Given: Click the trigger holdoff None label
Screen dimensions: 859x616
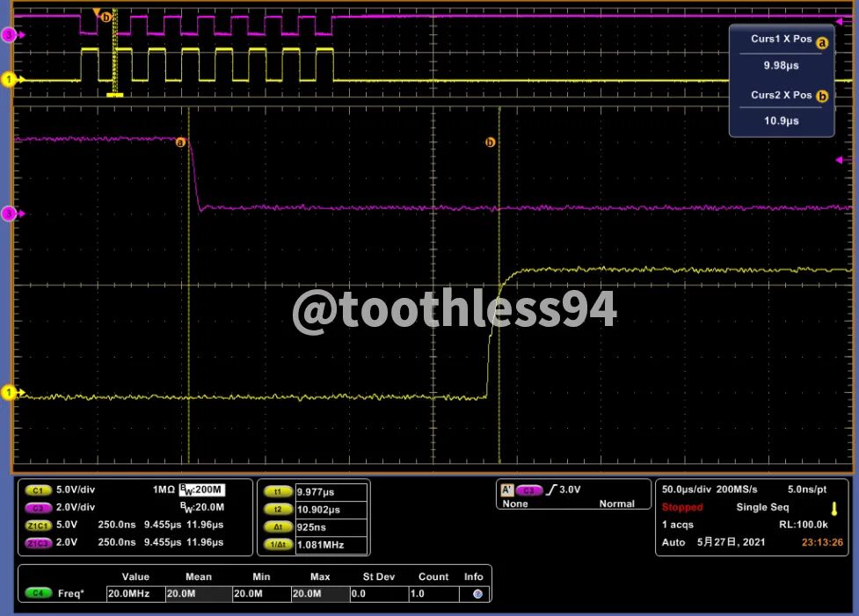Looking at the screenshot, I should (x=515, y=504).
